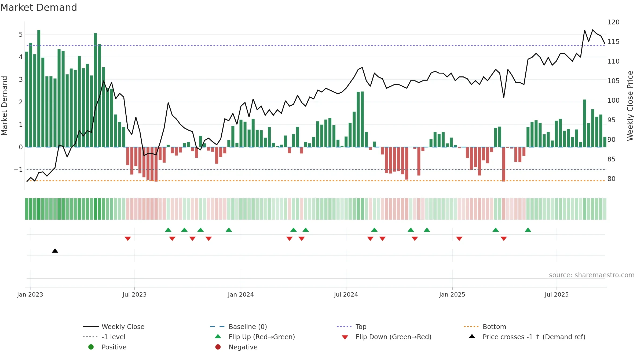
Task: Click the Jan 2024 axis label
Action: pyautogui.click(x=241, y=294)
